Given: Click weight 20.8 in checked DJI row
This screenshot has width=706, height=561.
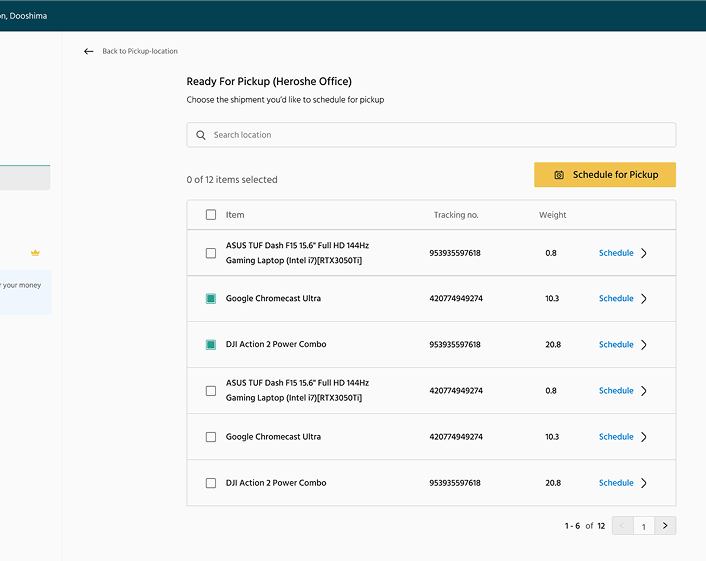Looking at the screenshot, I should (553, 344).
